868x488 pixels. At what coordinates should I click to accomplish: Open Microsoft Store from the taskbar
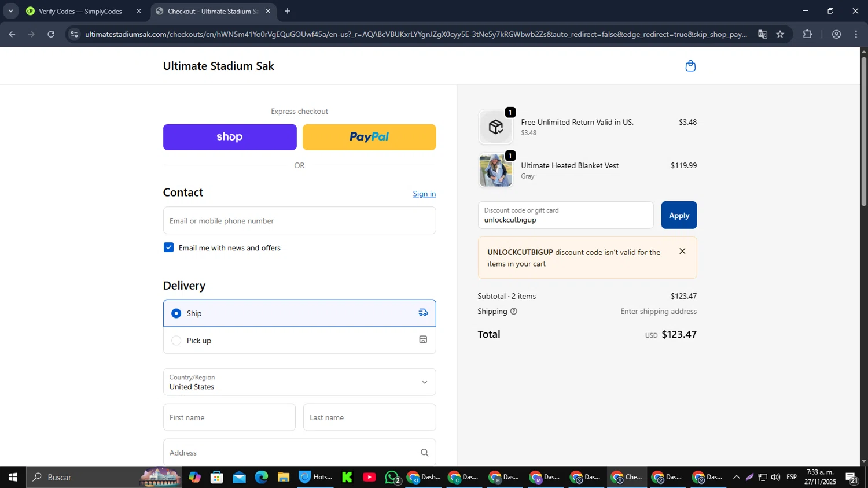[x=217, y=477]
